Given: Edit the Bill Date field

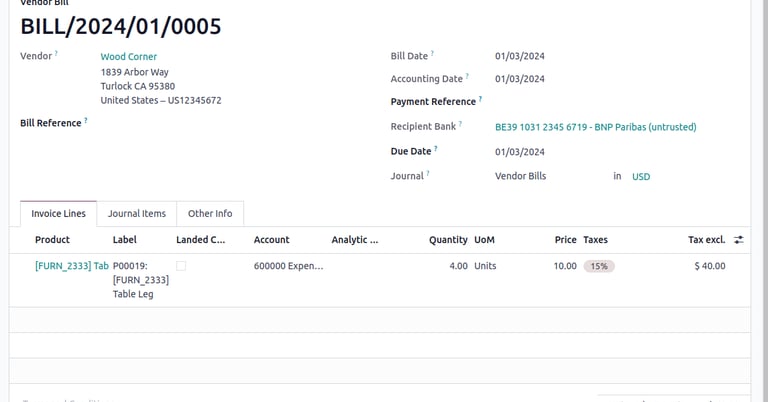Looking at the screenshot, I should coord(520,57).
